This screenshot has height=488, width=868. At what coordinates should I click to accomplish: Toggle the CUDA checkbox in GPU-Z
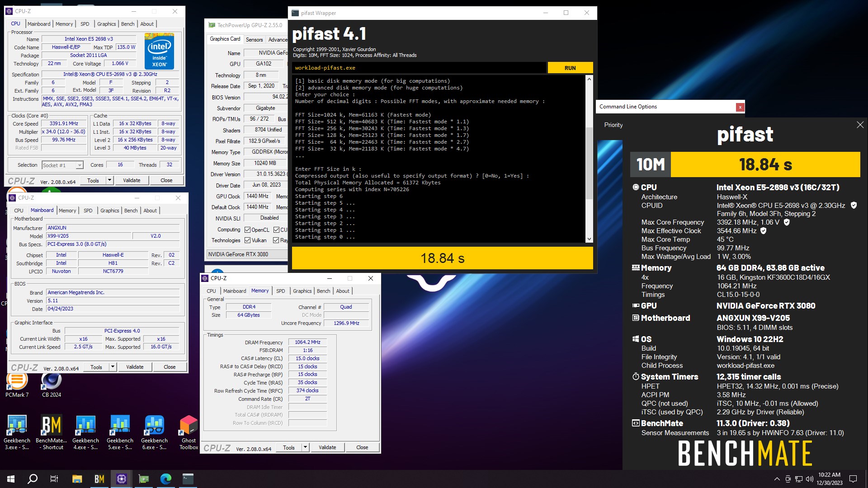276,230
